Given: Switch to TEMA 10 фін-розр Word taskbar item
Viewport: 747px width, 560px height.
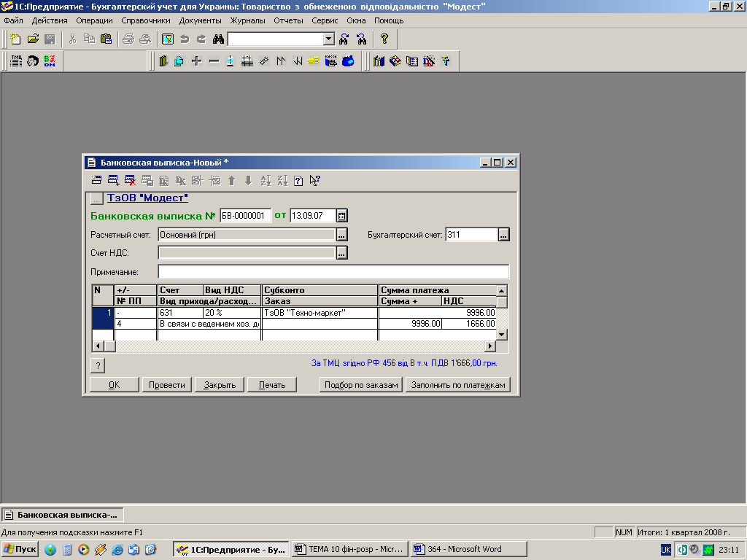Looking at the screenshot, I should tap(350, 549).
